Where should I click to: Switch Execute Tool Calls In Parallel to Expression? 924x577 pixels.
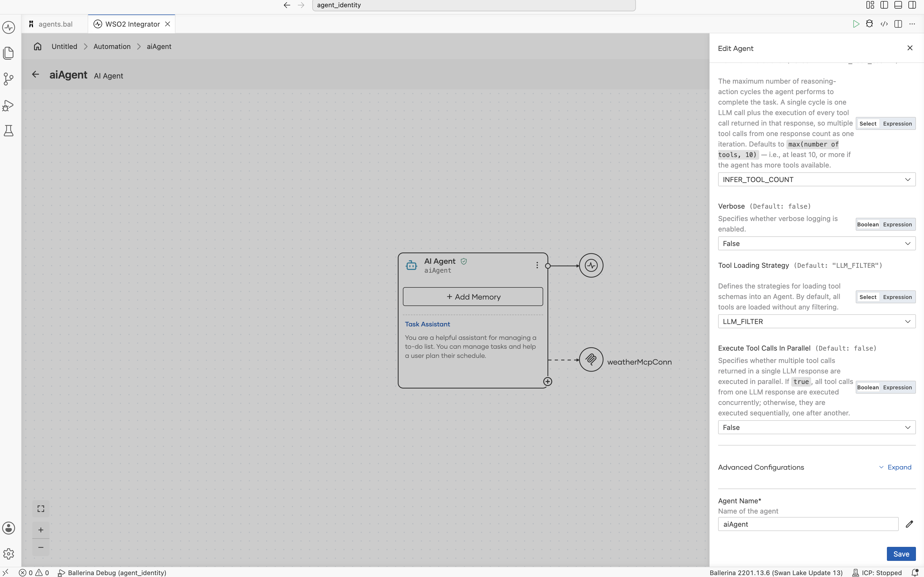(897, 387)
